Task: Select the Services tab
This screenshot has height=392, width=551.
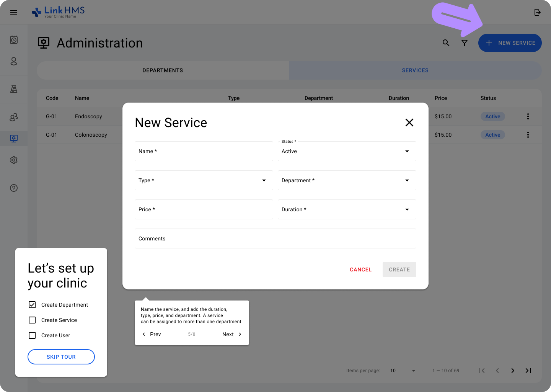Action: 415,70
